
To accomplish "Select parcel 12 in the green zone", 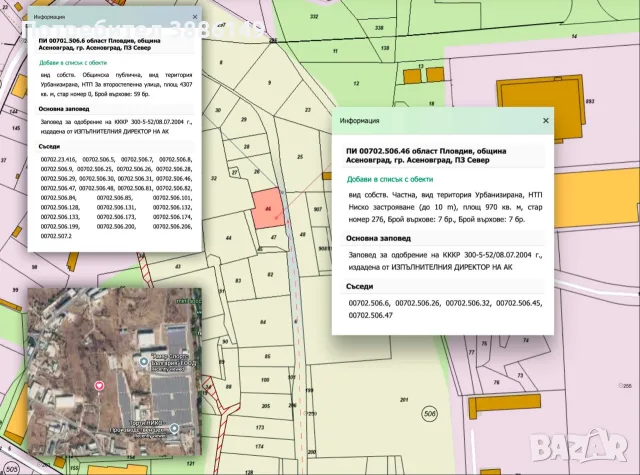I will [356, 83].
